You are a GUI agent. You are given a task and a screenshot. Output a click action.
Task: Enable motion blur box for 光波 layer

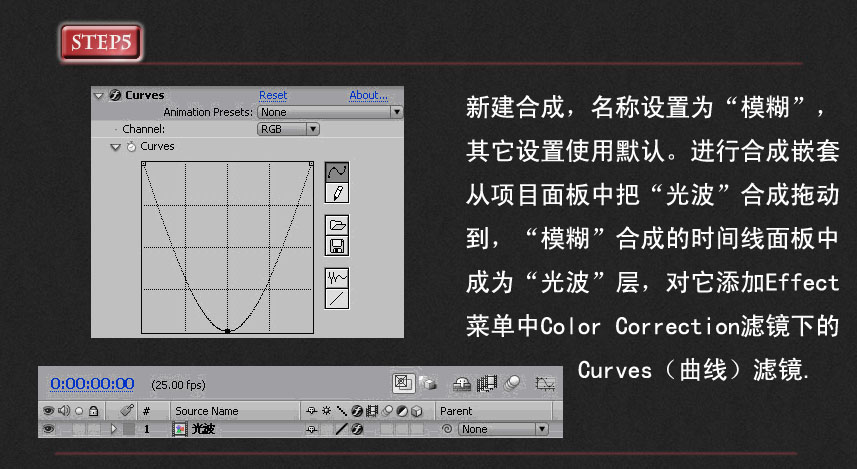coord(387,429)
